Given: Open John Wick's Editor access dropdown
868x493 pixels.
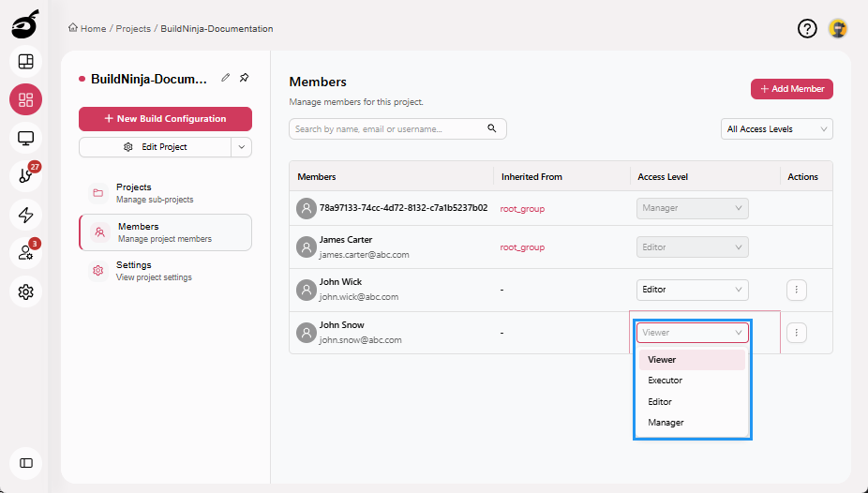Looking at the screenshot, I should pyautogui.click(x=692, y=290).
